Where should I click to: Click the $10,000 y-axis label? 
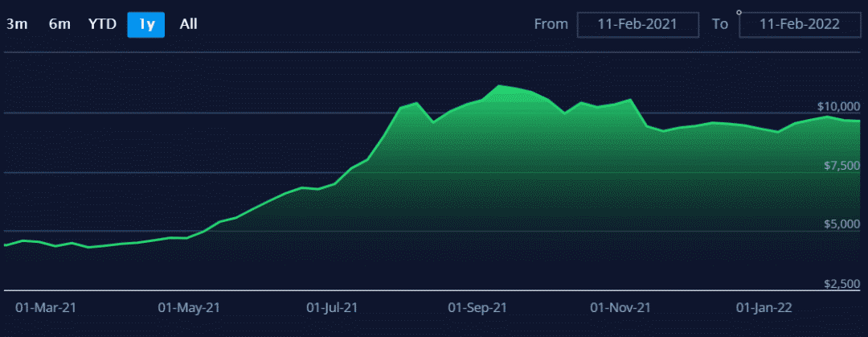click(x=838, y=106)
